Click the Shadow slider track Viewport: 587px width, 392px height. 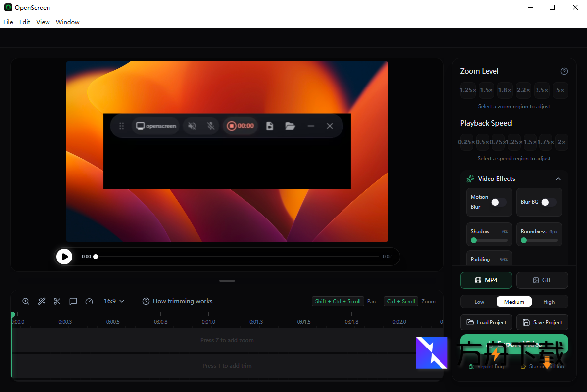click(490, 240)
